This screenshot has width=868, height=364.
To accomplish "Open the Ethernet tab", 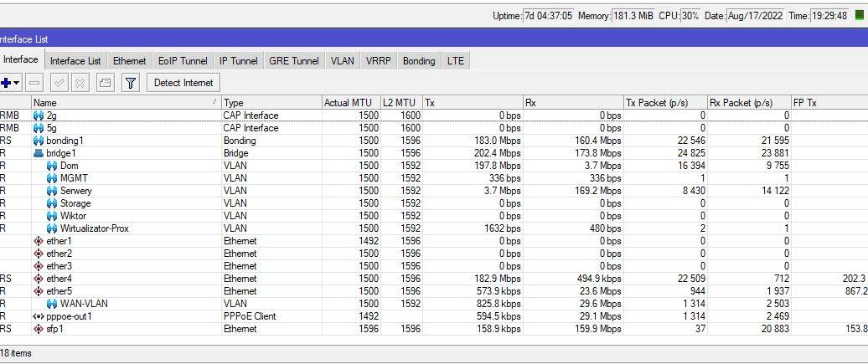I will 130,61.
